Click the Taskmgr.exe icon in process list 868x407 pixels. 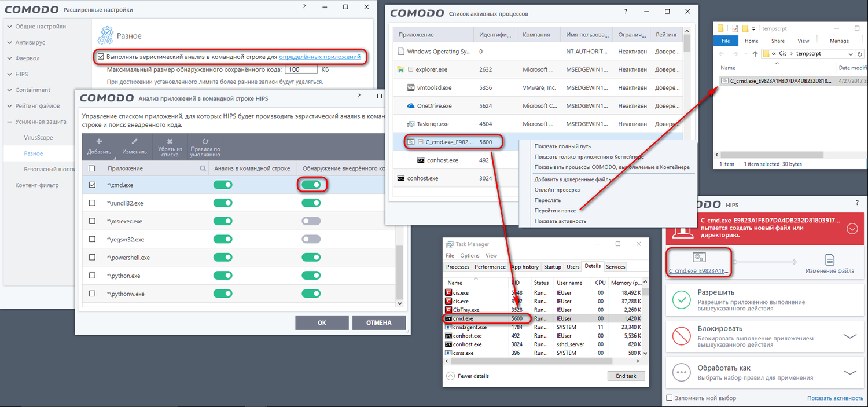[411, 124]
